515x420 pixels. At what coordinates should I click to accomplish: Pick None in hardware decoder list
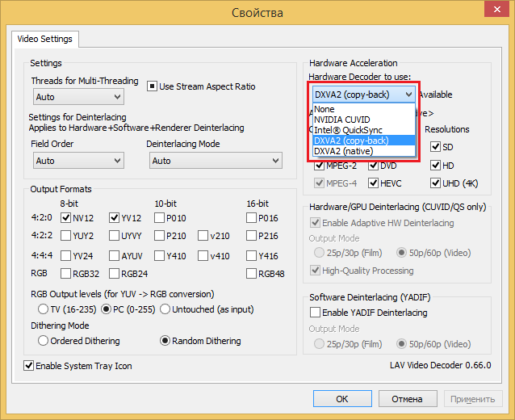[x=325, y=109]
